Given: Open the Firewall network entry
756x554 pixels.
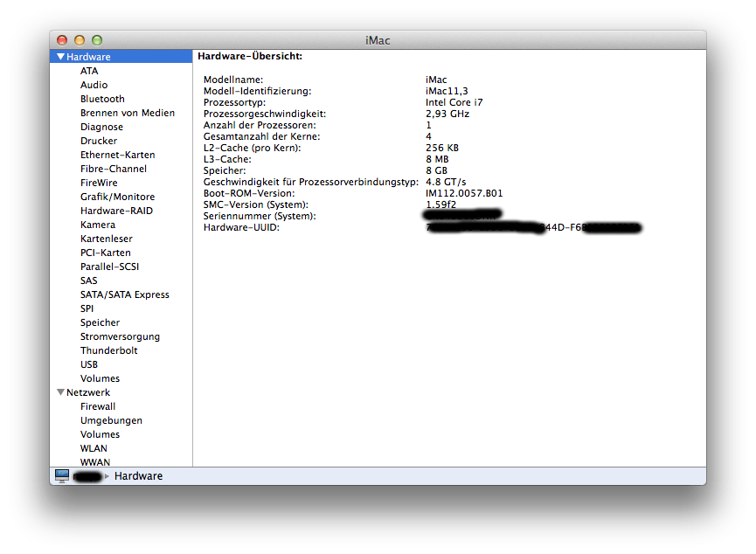Looking at the screenshot, I should point(98,406).
